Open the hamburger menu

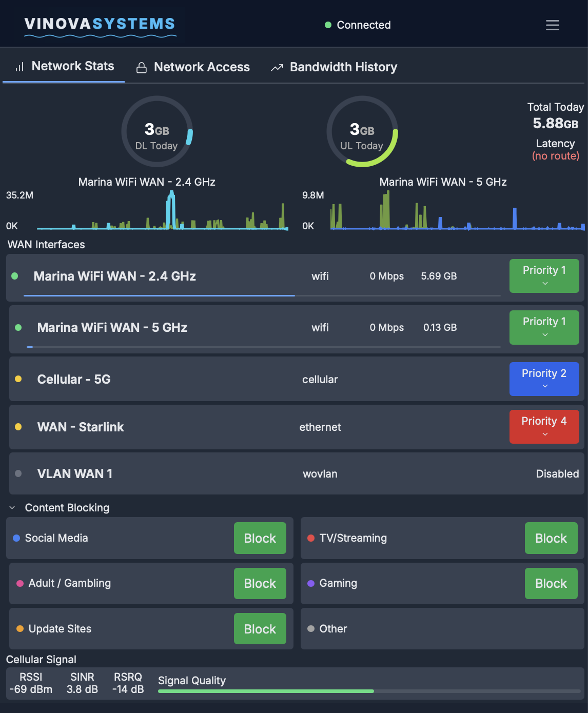[x=552, y=25]
